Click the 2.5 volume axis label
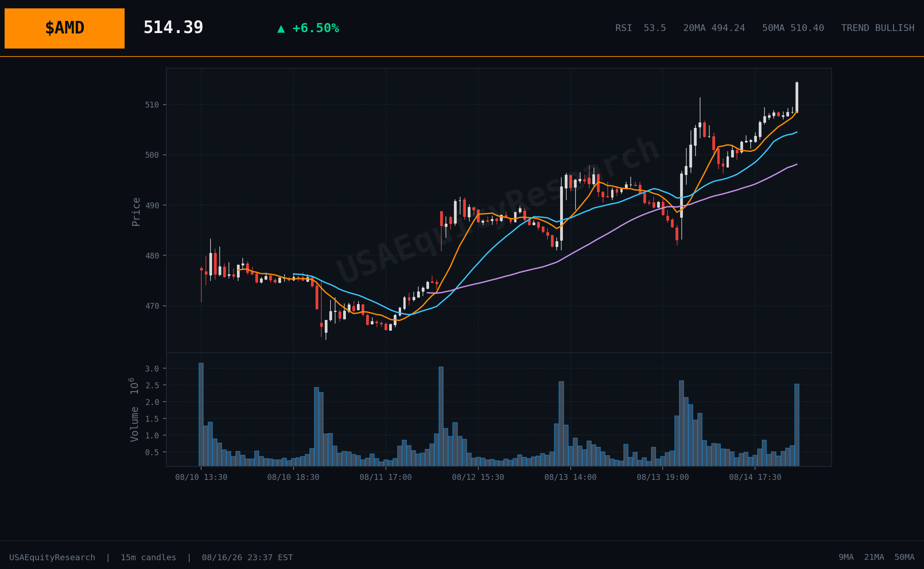This screenshot has height=569, width=924. pyautogui.click(x=152, y=385)
